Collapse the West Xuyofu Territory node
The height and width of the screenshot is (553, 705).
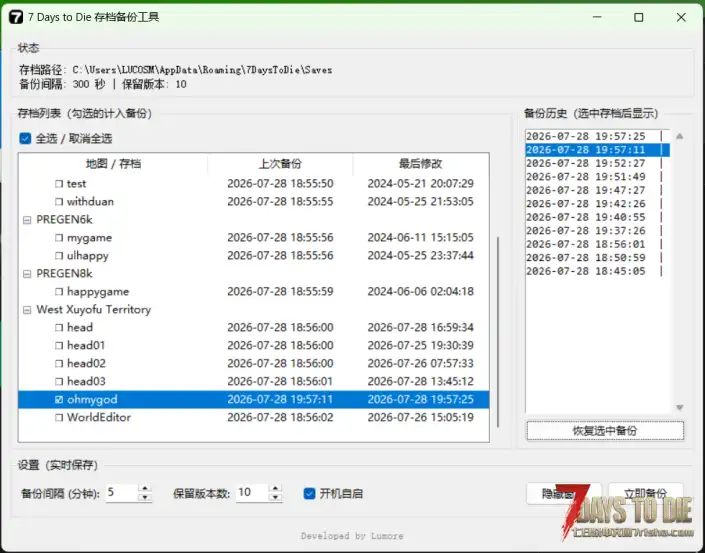point(27,310)
